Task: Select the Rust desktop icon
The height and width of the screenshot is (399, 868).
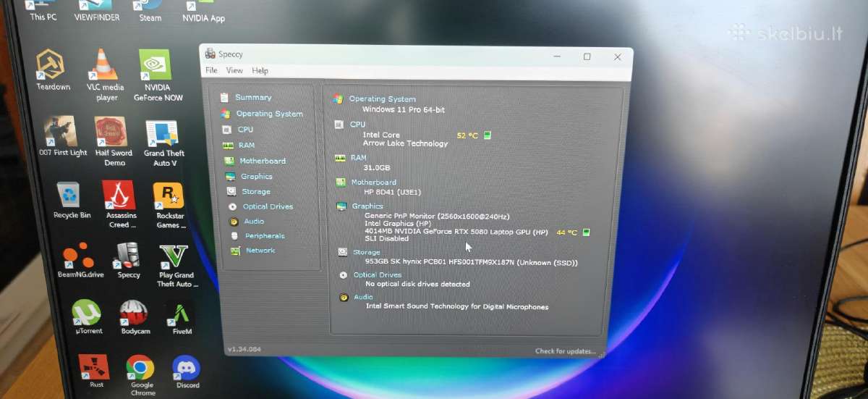Action: 96,371
